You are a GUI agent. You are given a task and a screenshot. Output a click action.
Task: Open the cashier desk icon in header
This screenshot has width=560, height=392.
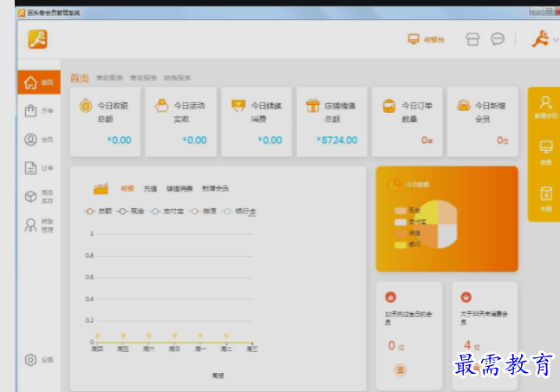[x=413, y=39]
